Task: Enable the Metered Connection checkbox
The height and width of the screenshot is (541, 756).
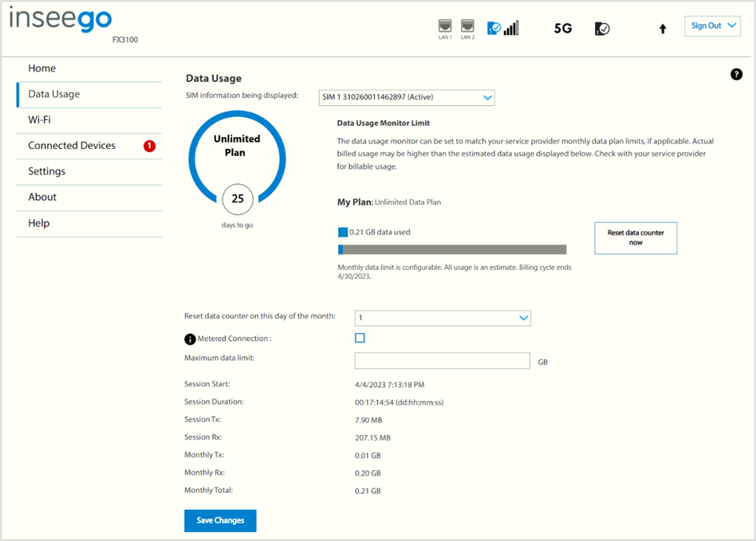Action: point(360,338)
